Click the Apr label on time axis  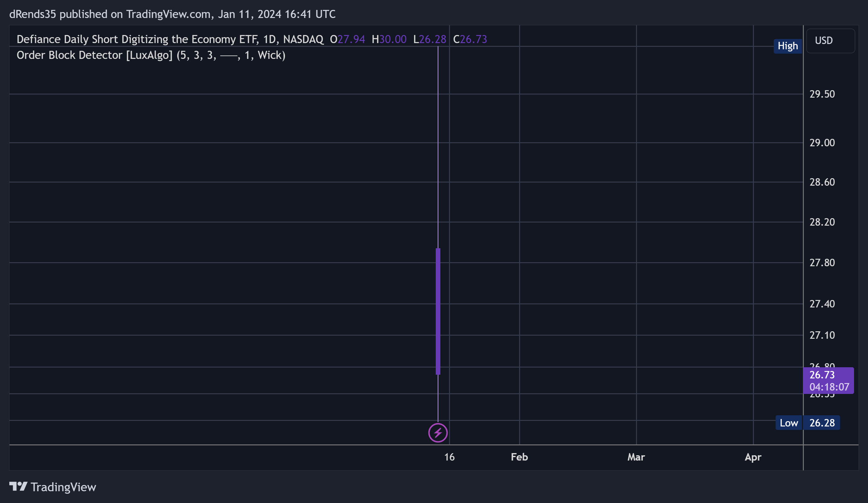[x=753, y=457]
